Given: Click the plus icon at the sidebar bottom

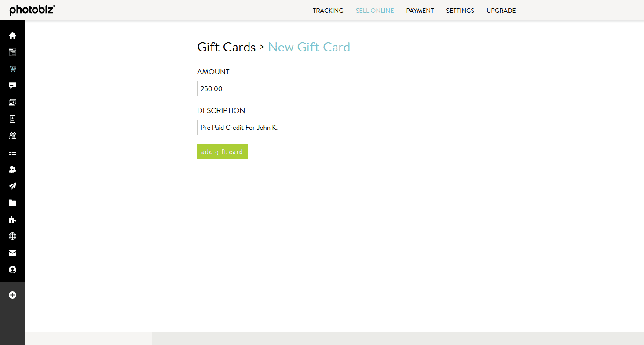Looking at the screenshot, I should click(x=12, y=295).
